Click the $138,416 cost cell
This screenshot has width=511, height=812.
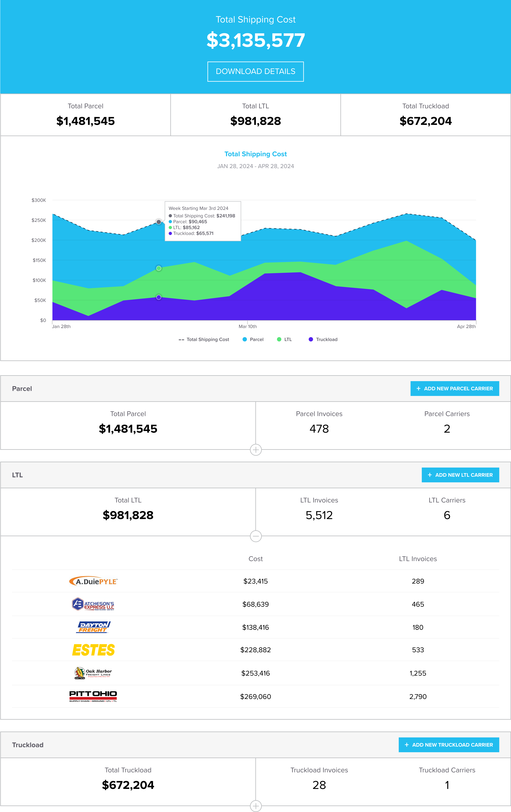click(x=256, y=627)
